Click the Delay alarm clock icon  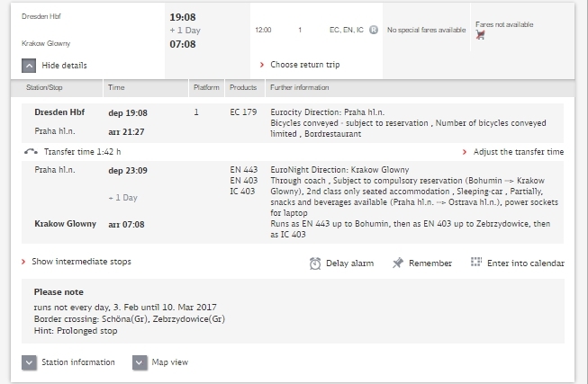coord(314,263)
